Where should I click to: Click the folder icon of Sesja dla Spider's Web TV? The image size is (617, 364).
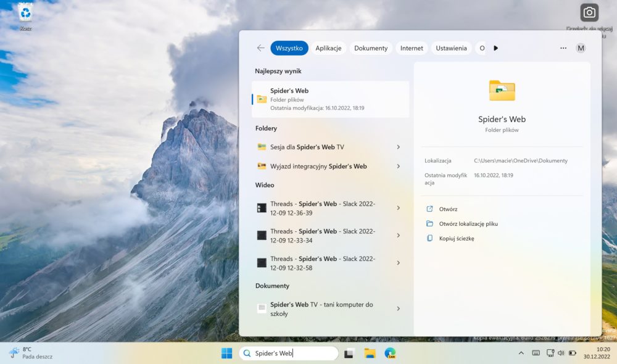(262, 147)
